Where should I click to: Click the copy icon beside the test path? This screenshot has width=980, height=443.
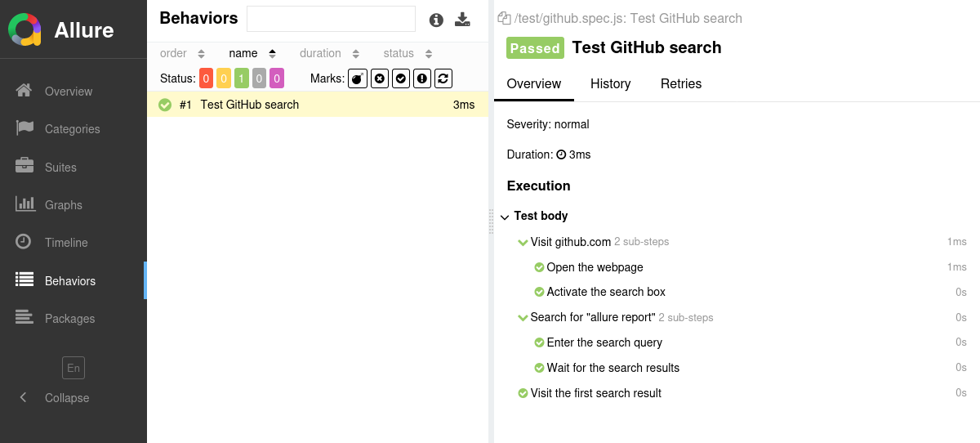tap(504, 18)
